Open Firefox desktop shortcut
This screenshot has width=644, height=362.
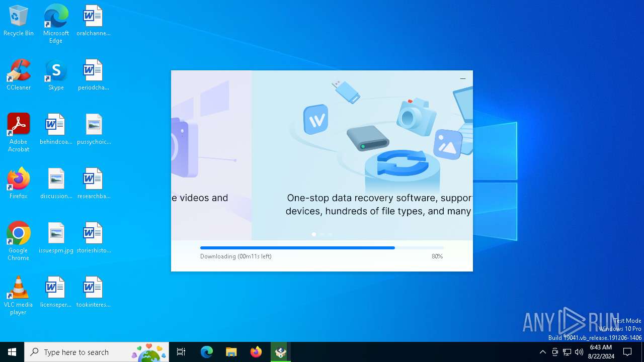point(19,184)
